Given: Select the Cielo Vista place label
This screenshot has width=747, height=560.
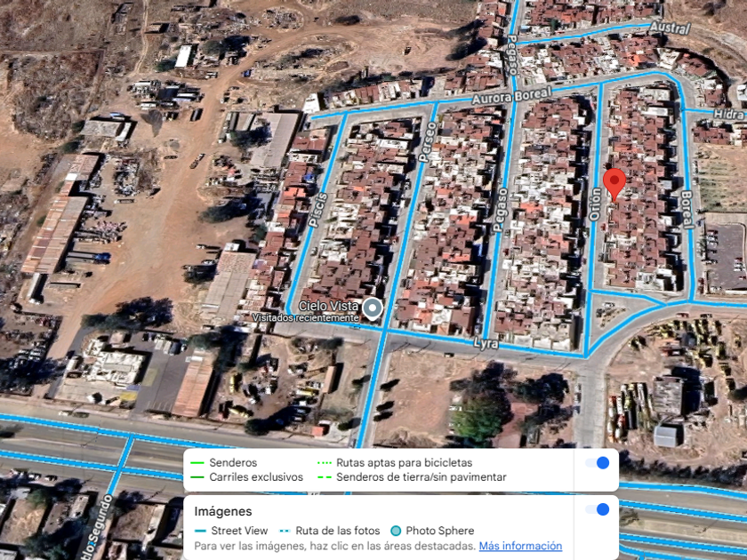Looking at the screenshot, I should 328,306.
